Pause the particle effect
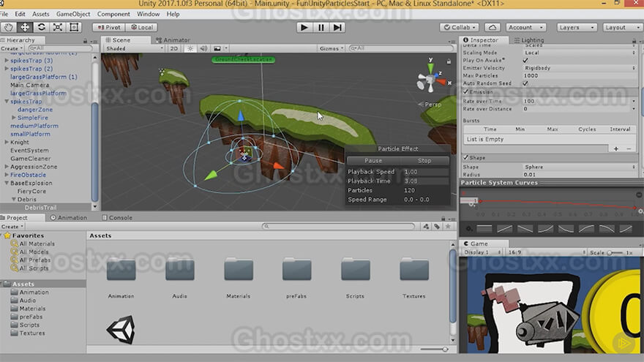This screenshot has height=362, width=644. click(373, 161)
